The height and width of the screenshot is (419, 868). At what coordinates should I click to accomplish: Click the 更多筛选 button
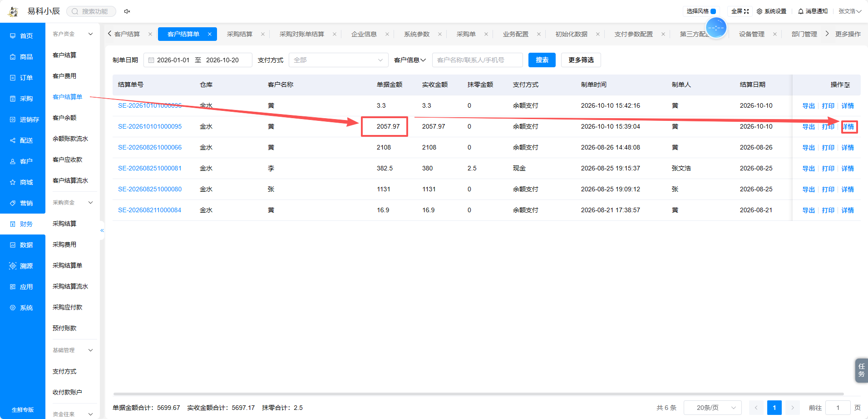click(581, 60)
